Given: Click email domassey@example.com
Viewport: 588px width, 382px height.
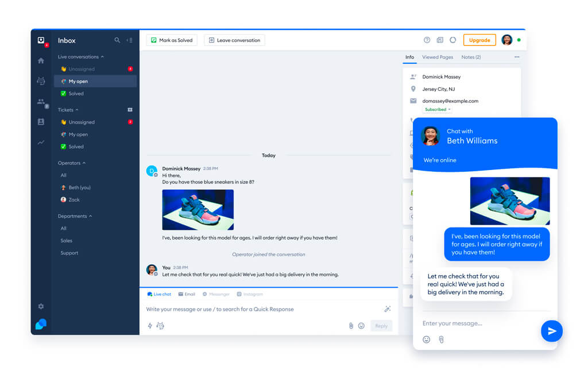Looking at the screenshot, I should (x=450, y=101).
